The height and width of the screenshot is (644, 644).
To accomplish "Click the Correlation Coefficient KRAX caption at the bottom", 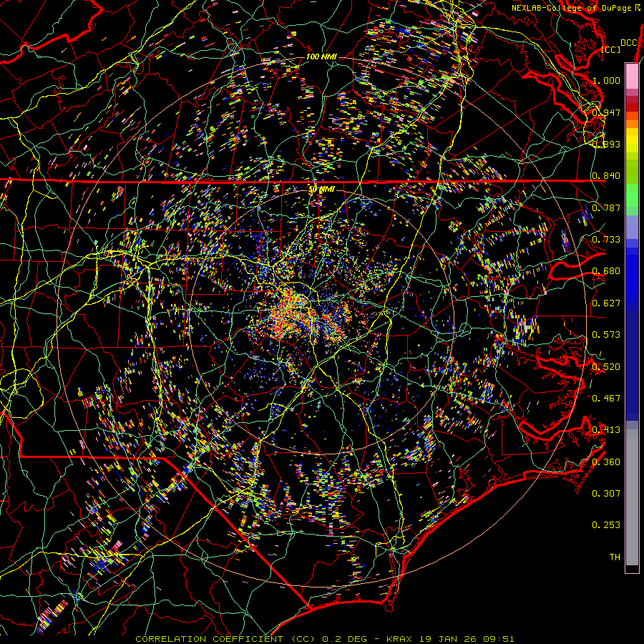I will (x=325, y=639).
